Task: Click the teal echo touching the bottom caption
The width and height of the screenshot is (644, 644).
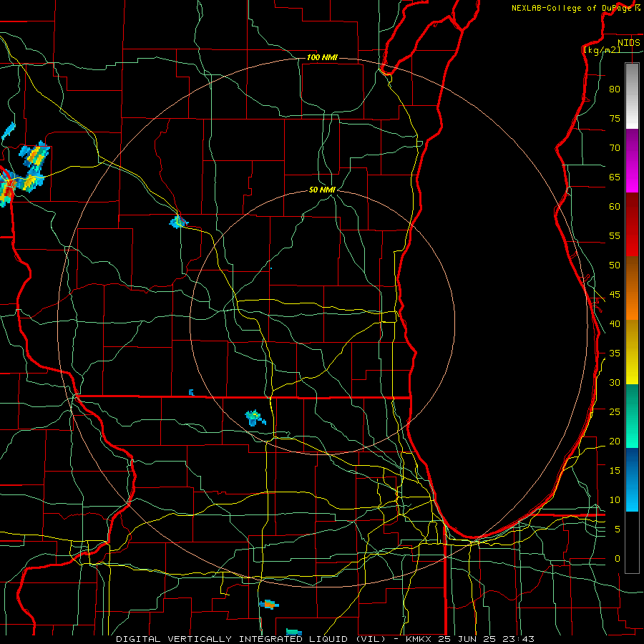Action: (x=293, y=632)
